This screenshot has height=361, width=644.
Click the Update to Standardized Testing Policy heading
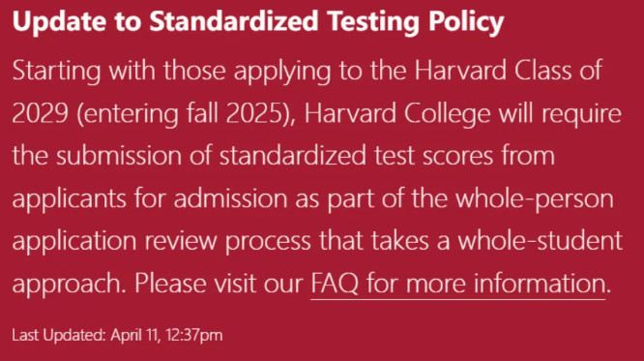tap(258, 22)
